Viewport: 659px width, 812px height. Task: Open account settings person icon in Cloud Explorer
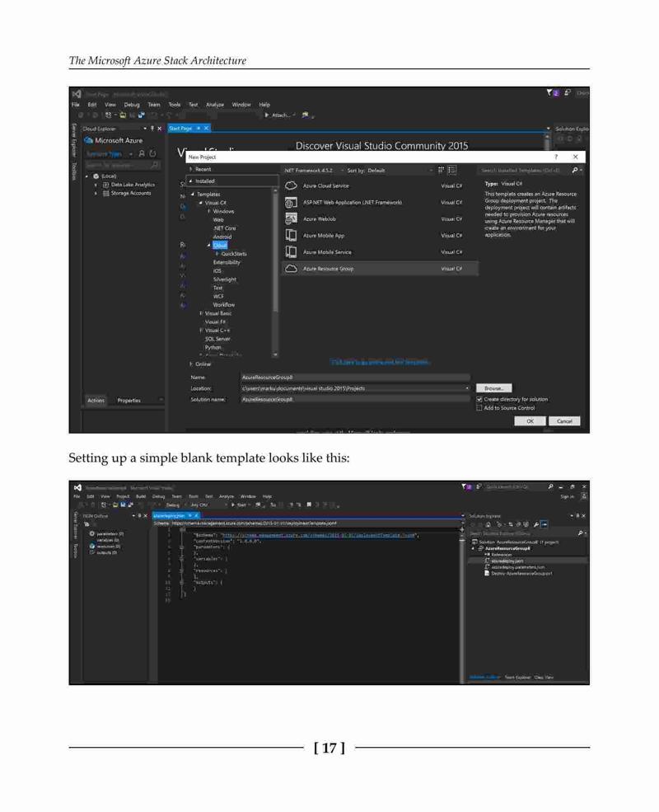point(142,154)
